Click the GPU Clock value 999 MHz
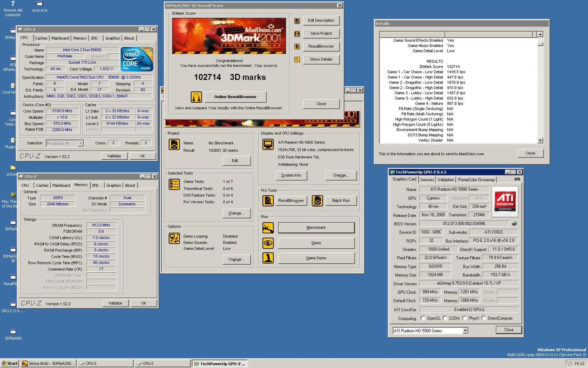The height and width of the screenshot is (368, 588). pyautogui.click(x=430, y=292)
